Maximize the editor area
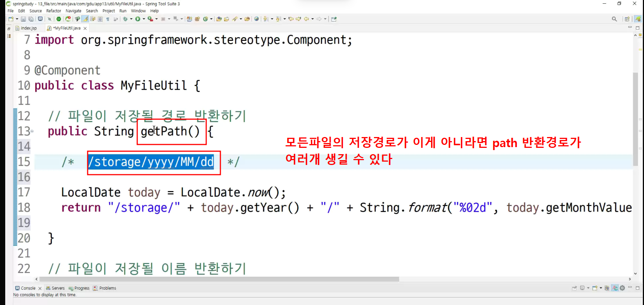 (638, 28)
